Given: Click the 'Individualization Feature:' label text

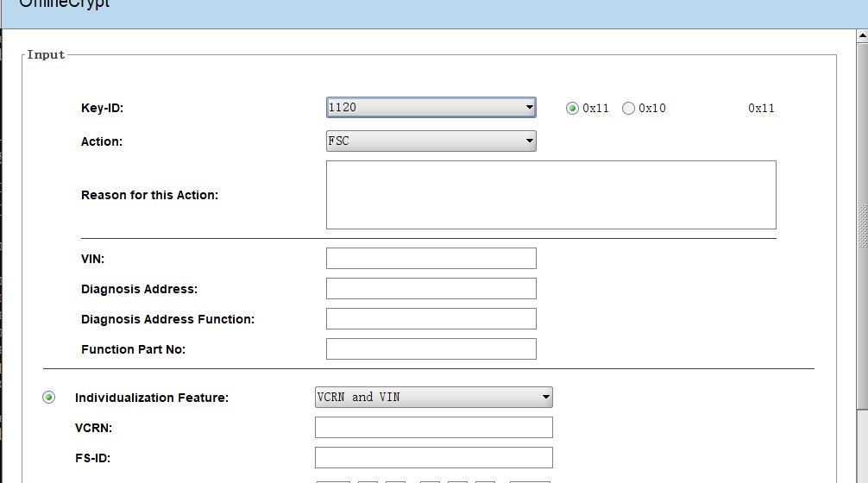Looking at the screenshot, I should [152, 398].
